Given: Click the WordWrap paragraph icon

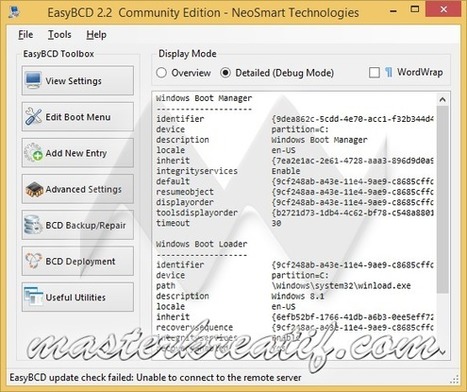Looking at the screenshot, I should tap(389, 72).
